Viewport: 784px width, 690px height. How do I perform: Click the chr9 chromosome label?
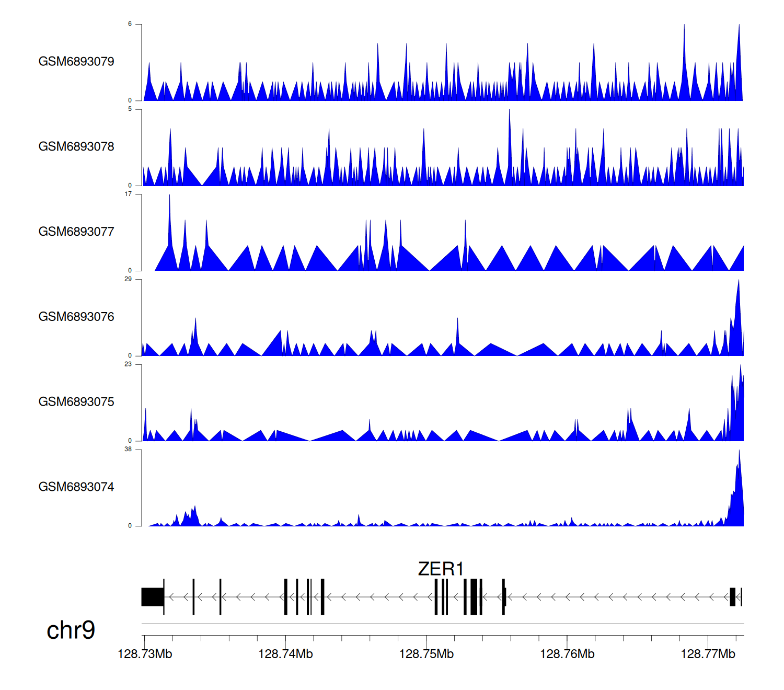tap(71, 630)
